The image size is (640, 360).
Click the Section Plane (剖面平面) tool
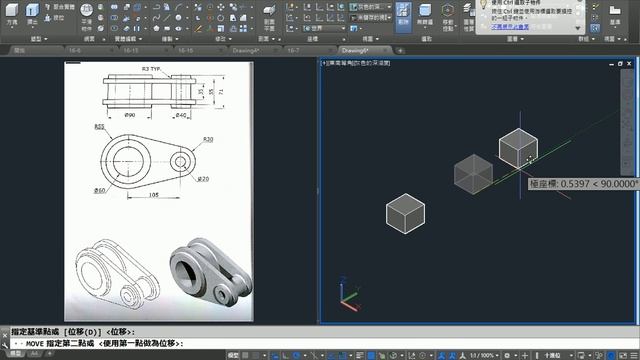269,17
